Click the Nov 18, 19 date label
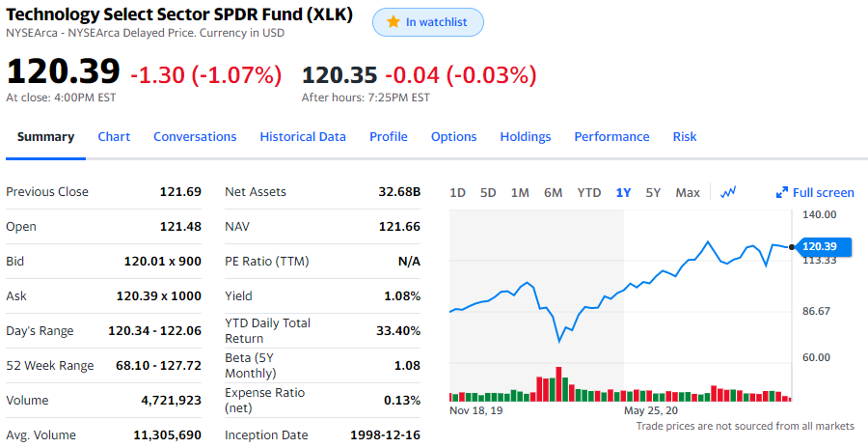This screenshot has width=868, height=448. (x=476, y=411)
